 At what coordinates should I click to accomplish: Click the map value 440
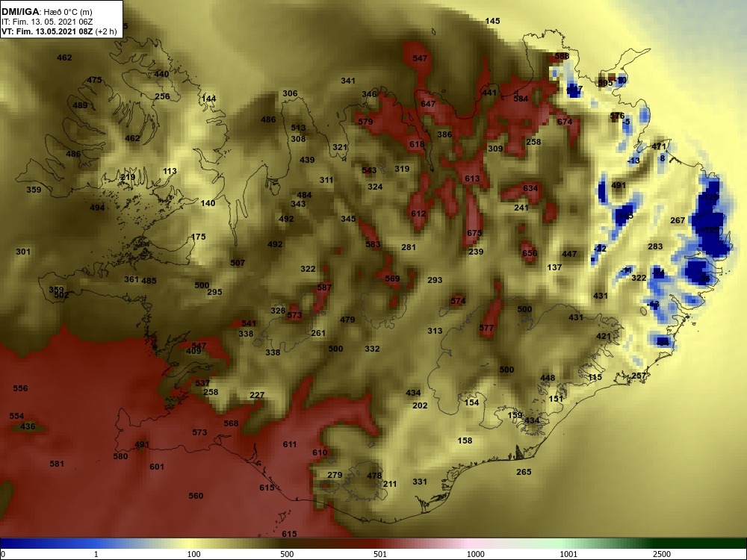pyautogui.click(x=161, y=74)
